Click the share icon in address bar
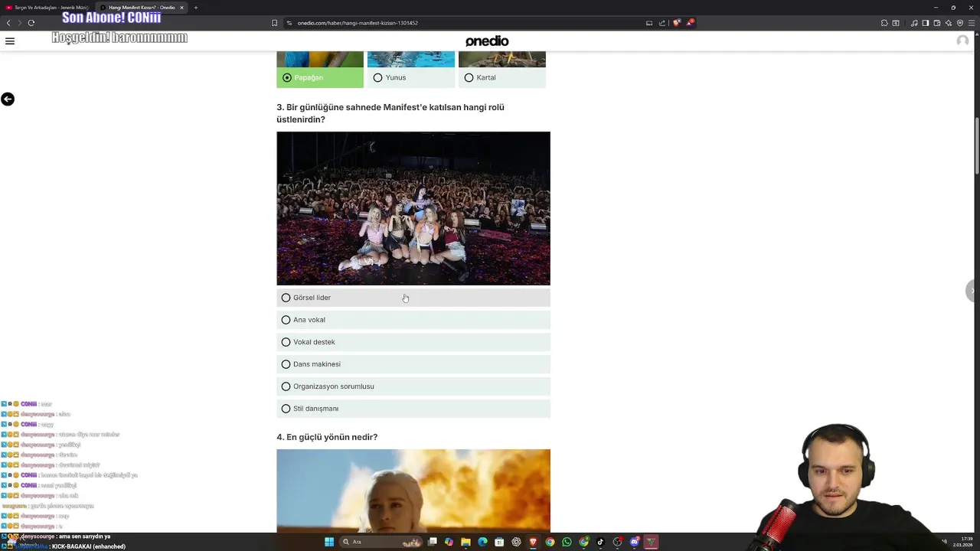980x551 pixels. [x=662, y=23]
